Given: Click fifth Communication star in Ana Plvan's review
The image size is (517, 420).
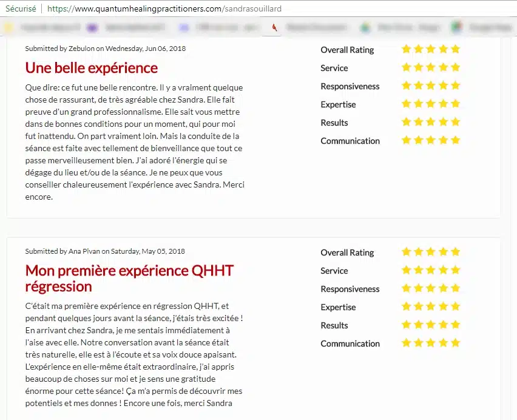Looking at the screenshot, I should 455,343.
